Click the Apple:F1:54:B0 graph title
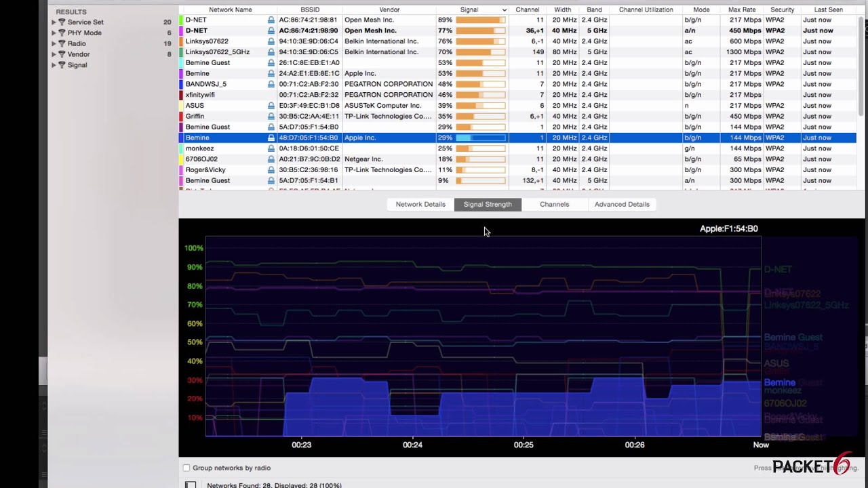 pyautogui.click(x=729, y=229)
